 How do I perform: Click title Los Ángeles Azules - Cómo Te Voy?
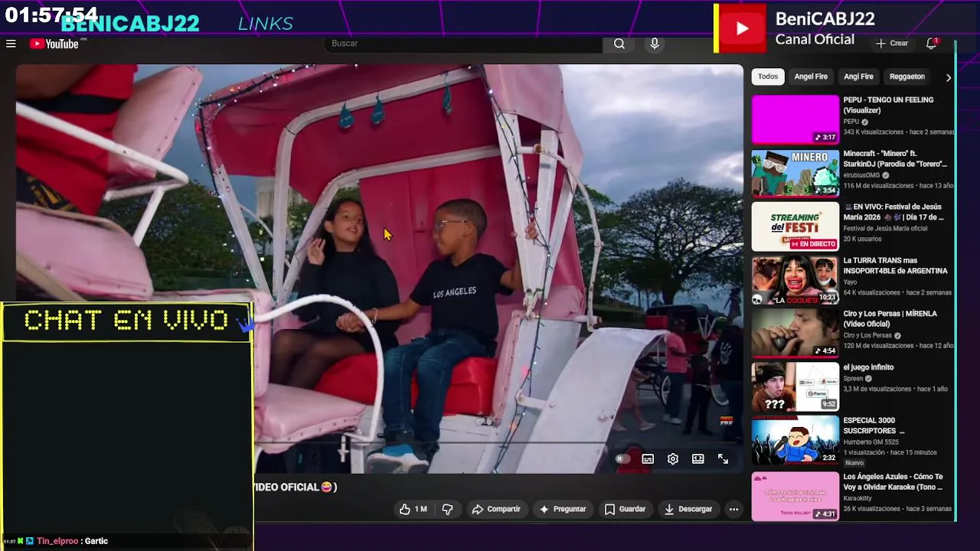893,481
